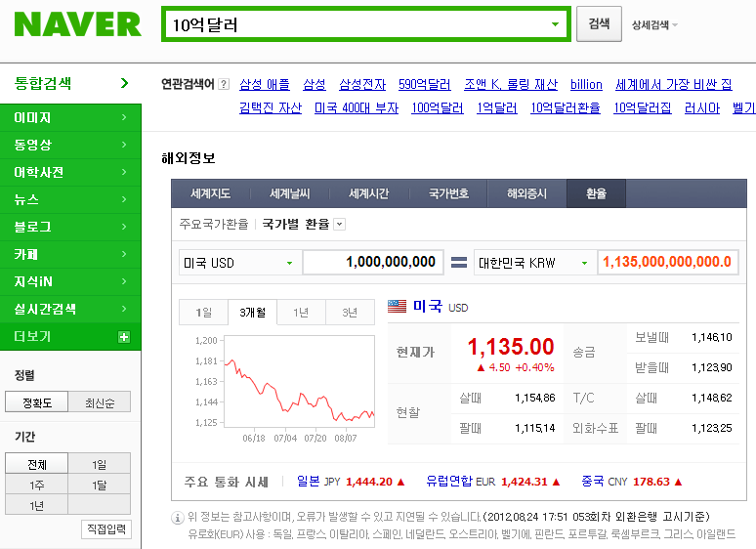Click the 검색 search button
The image size is (756, 549).
(599, 24)
